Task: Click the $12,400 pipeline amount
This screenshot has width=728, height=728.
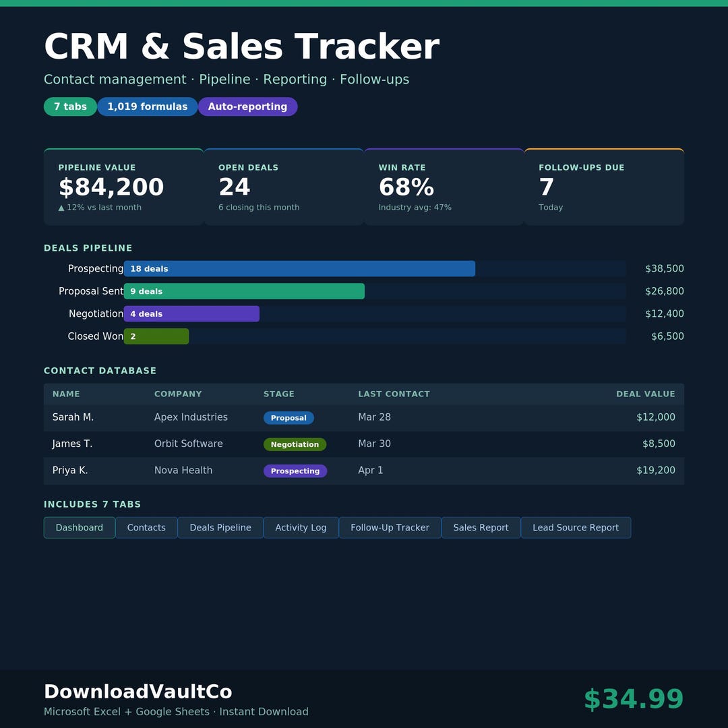Action: tap(665, 313)
